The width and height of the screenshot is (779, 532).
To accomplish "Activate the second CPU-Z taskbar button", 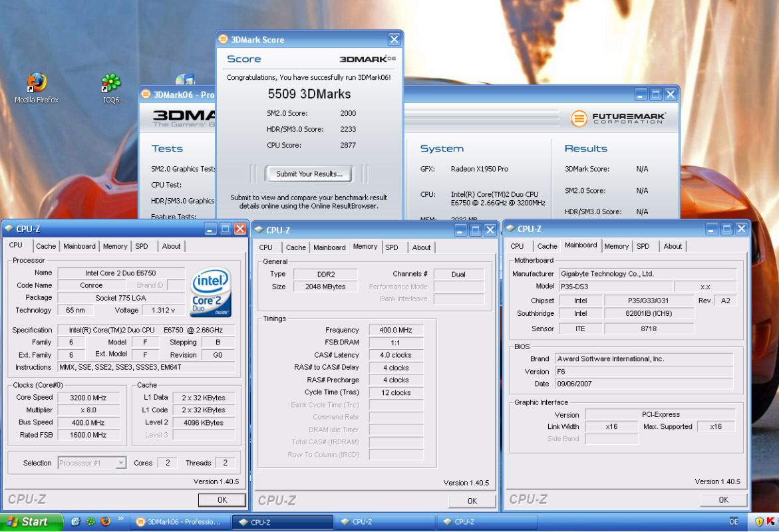I will pyautogui.click(x=385, y=521).
